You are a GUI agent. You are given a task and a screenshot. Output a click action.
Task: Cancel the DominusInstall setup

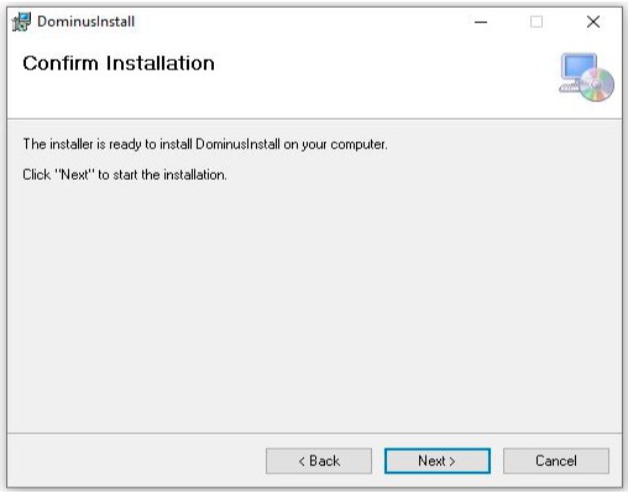tap(556, 461)
